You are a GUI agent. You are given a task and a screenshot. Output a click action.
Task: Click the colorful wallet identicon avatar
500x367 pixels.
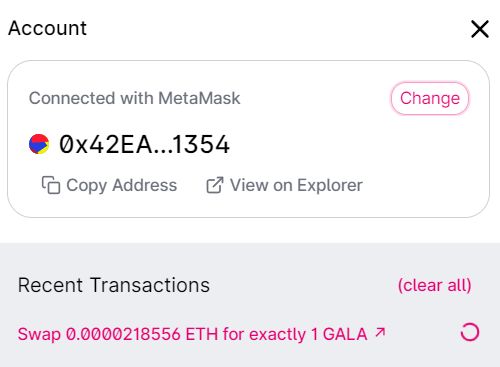(x=39, y=144)
